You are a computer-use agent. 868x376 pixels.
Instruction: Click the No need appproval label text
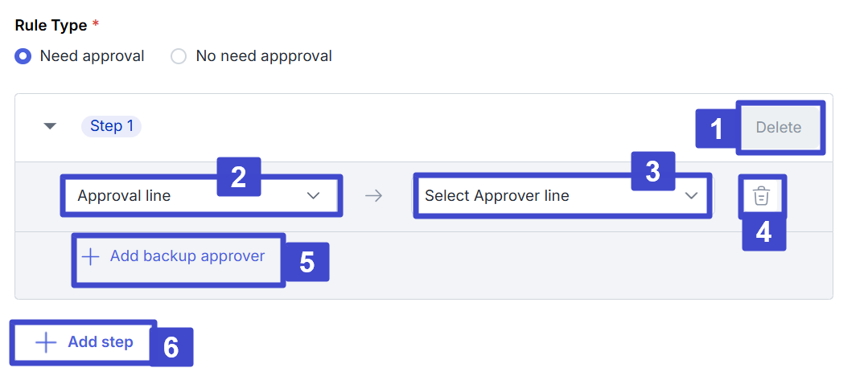[x=264, y=56]
